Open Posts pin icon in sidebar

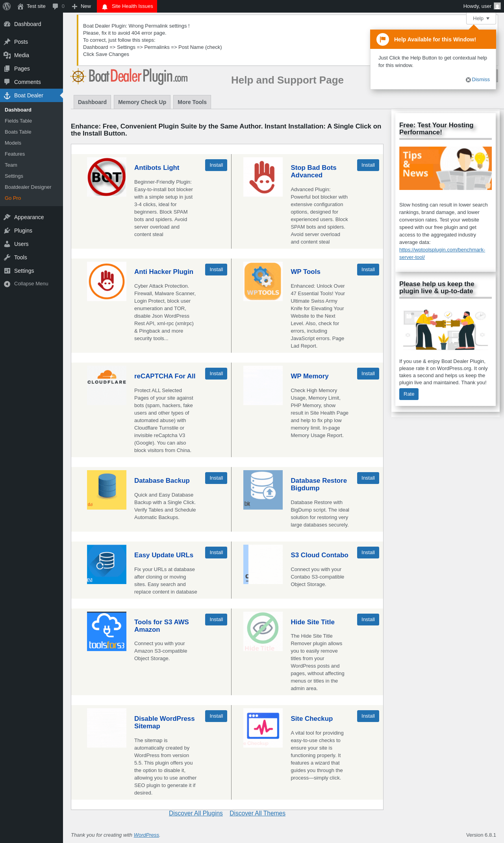pyautogui.click(x=7, y=42)
